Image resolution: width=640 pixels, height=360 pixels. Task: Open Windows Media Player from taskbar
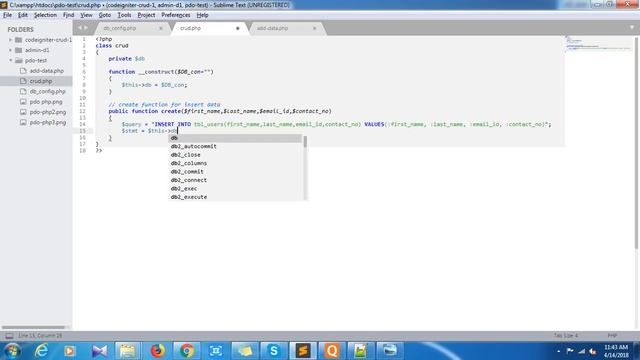coord(69,351)
